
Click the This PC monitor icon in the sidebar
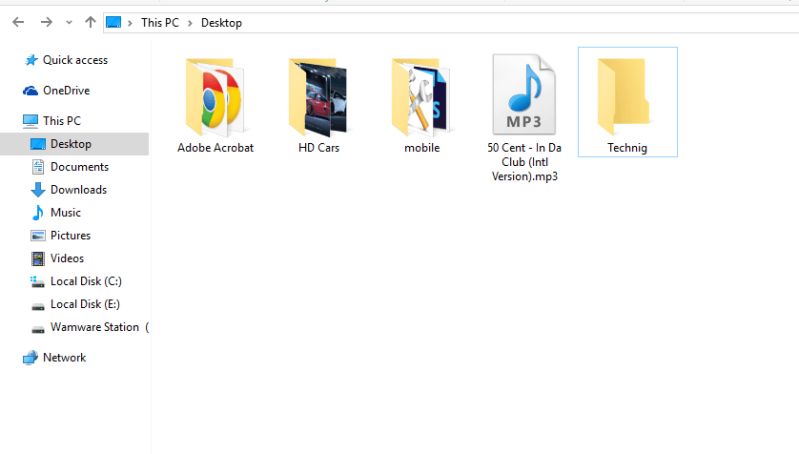(30, 121)
